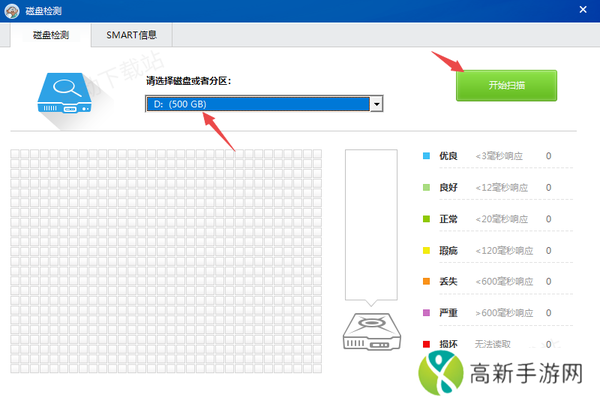Click the 请选择磁盘或者分区 label

pyautogui.click(x=189, y=81)
